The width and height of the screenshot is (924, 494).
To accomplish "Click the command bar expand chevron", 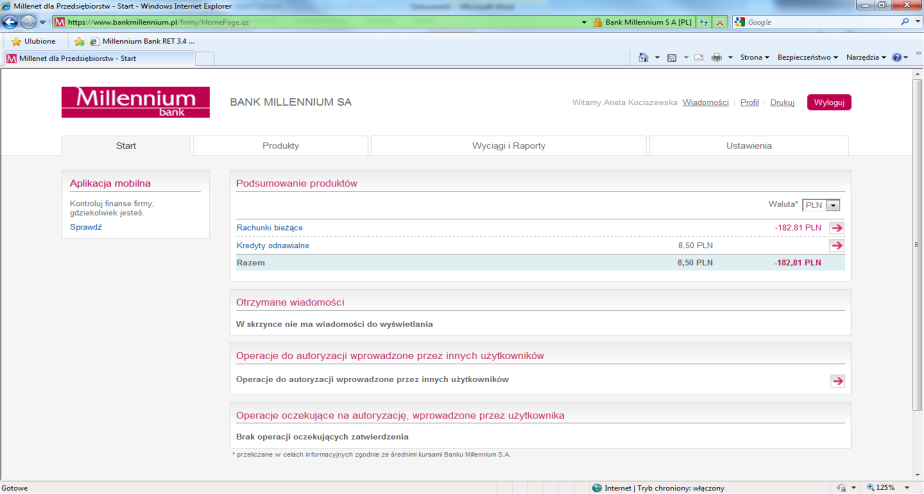I will (x=918, y=54).
